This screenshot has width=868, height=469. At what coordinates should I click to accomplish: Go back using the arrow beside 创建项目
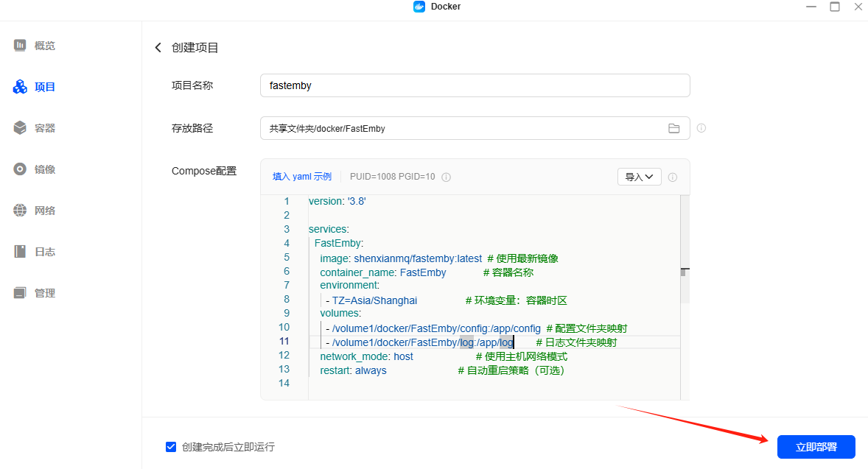tap(158, 48)
